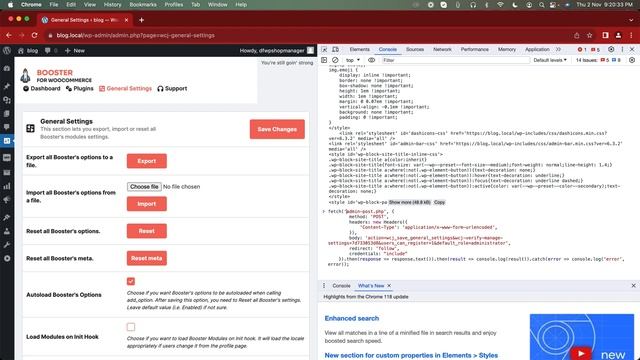The image size is (640, 360).
Task: Open DevTools settings gear icon
Action: click(611, 49)
